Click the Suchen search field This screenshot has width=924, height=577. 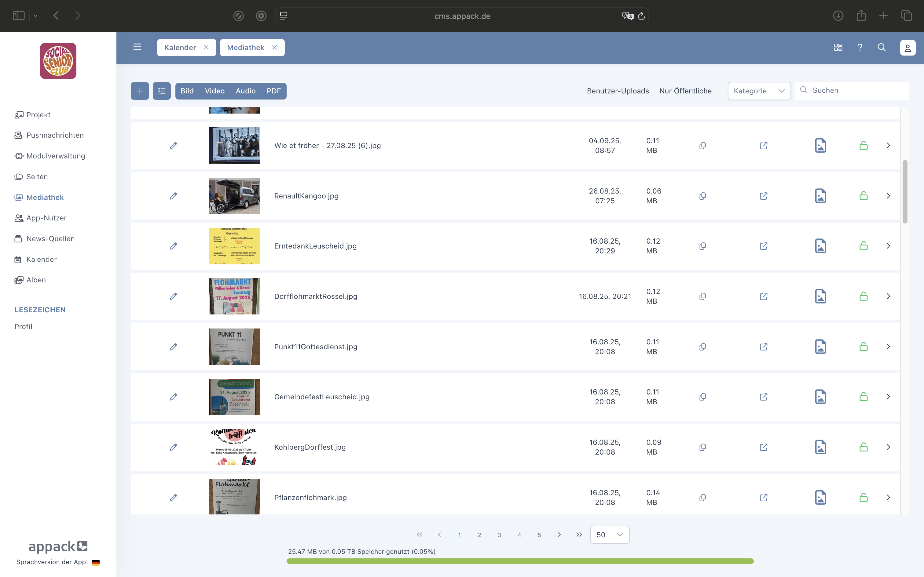(x=855, y=90)
